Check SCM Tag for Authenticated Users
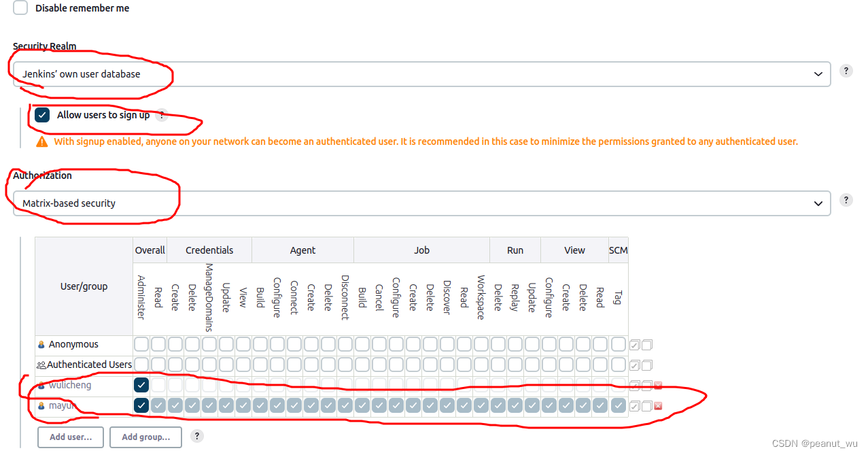Image resolution: width=868 pixels, height=455 pixels. (618, 365)
